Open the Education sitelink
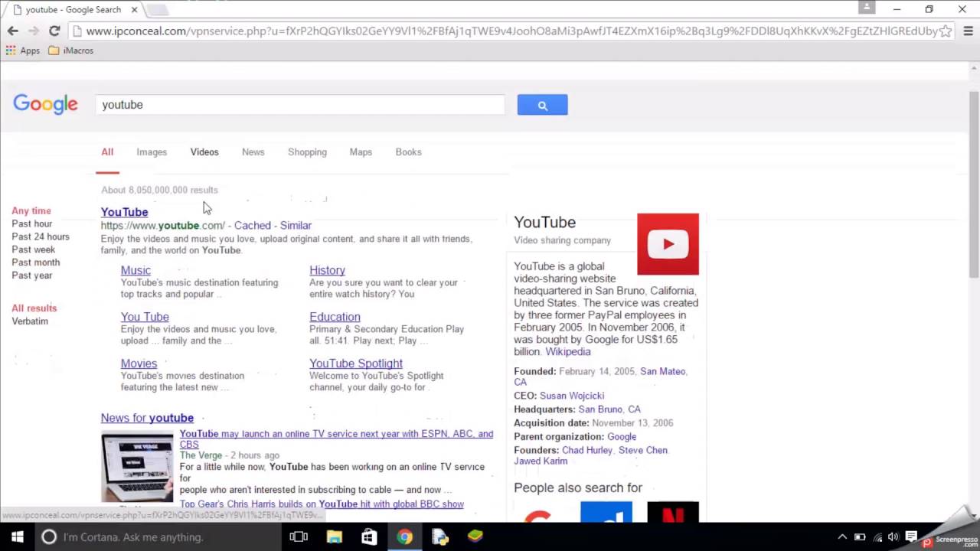 click(x=335, y=317)
